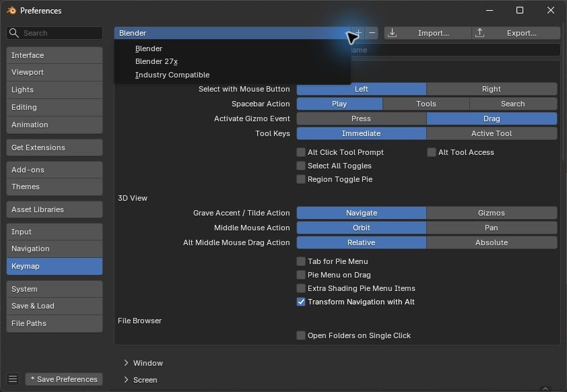Choose Industry Compatible preset

232,75
